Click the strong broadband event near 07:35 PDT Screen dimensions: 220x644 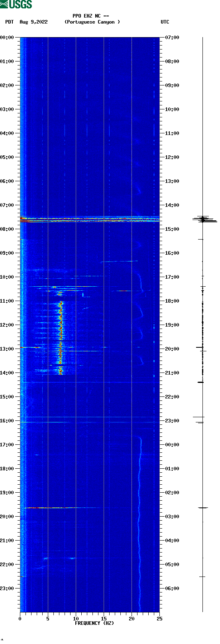coord(90,219)
